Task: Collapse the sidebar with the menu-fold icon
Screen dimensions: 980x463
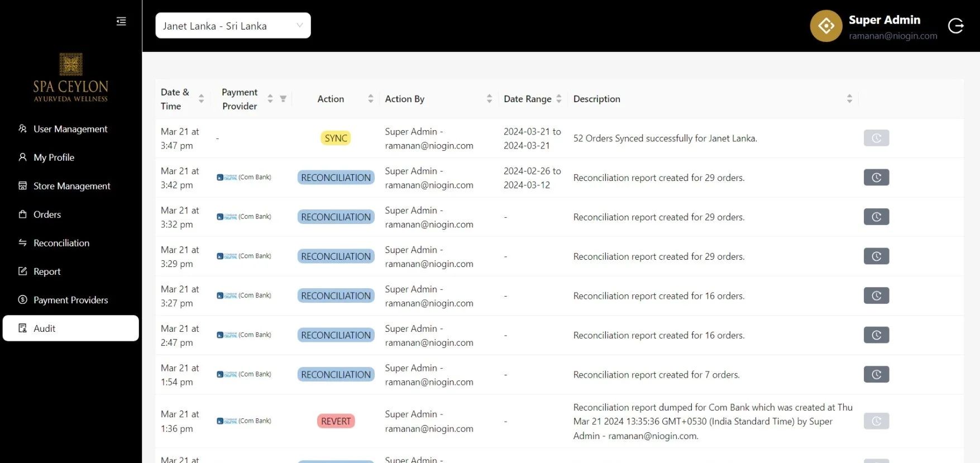Action: pos(121,21)
